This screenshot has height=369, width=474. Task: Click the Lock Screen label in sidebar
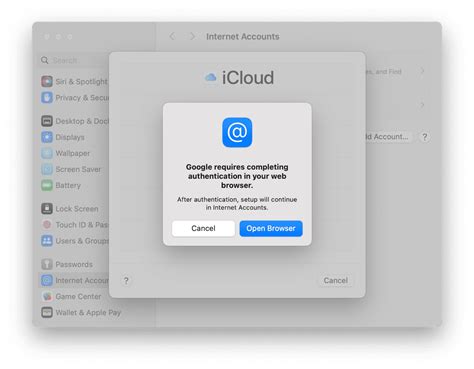77,209
